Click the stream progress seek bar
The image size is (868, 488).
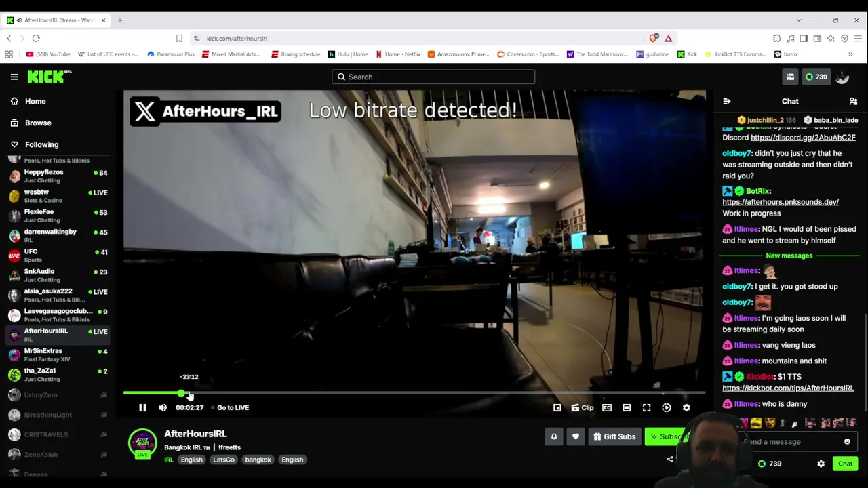[x=414, y=393]
